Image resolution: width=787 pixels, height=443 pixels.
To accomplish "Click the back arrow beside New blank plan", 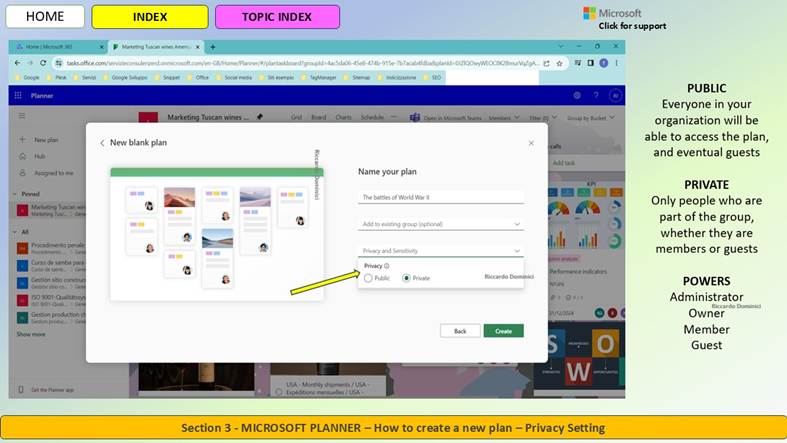I will tap(102, 143).
